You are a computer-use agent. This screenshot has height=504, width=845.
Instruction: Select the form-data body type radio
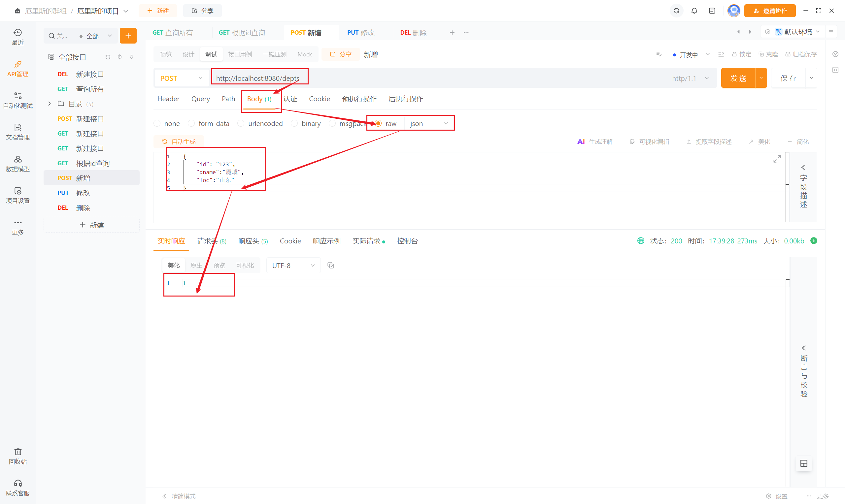click(192, 123)
